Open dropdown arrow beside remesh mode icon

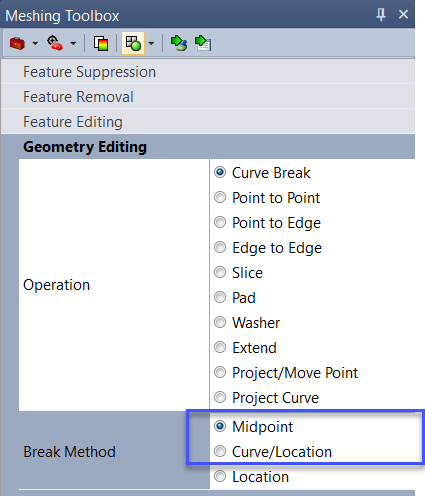[151, 43]
